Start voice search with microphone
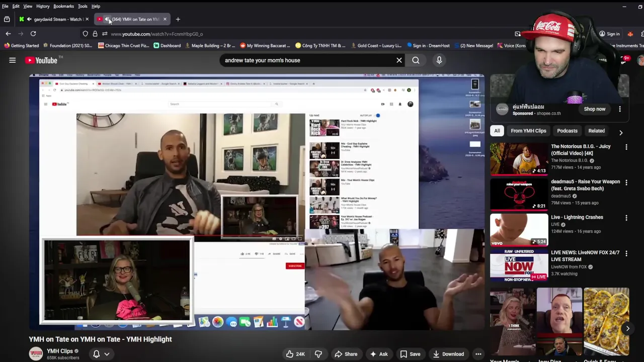This screenshot has height=362, width=644. tap(439, 60)
